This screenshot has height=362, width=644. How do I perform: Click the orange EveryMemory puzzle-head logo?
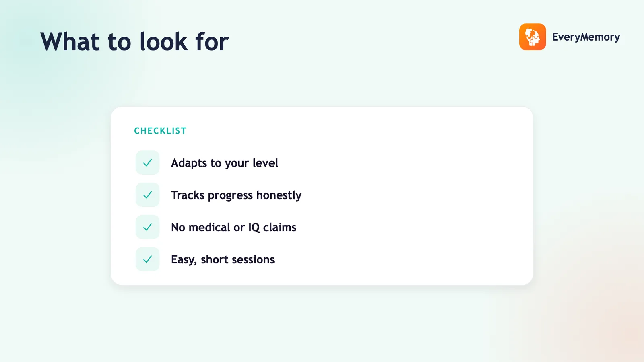533,37
